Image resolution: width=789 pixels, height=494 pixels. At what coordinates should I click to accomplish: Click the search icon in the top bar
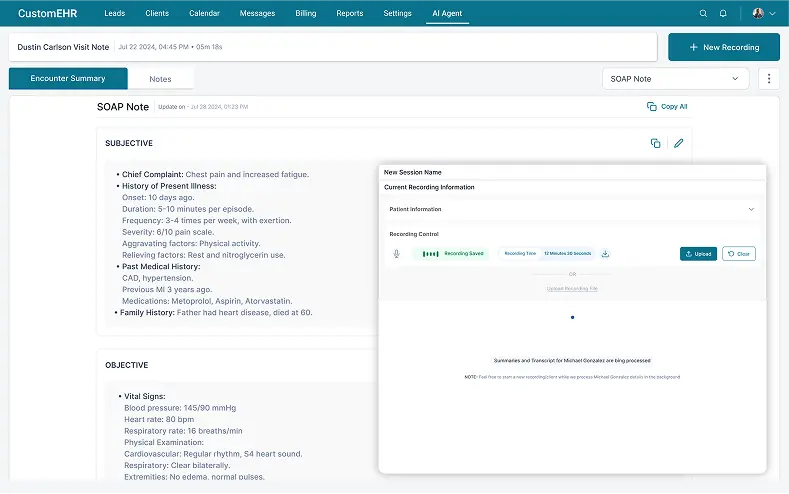coord(703,14)
